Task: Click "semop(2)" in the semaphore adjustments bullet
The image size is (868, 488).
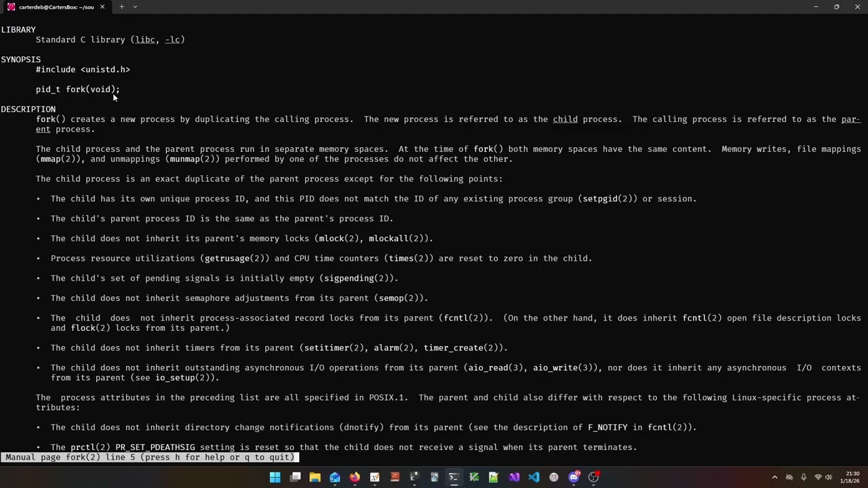Action: click(x=401, y=298)
